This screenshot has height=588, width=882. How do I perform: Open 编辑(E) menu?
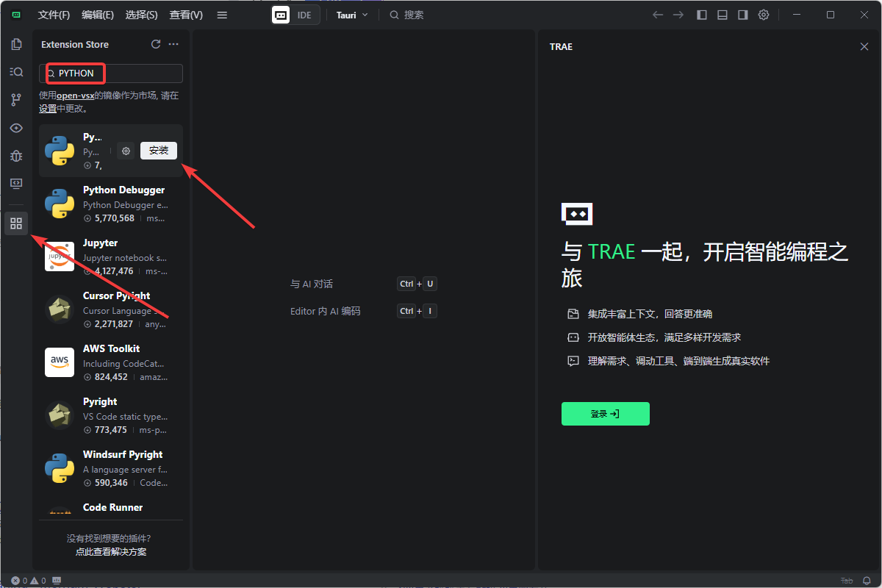click(x=98, y=15)
